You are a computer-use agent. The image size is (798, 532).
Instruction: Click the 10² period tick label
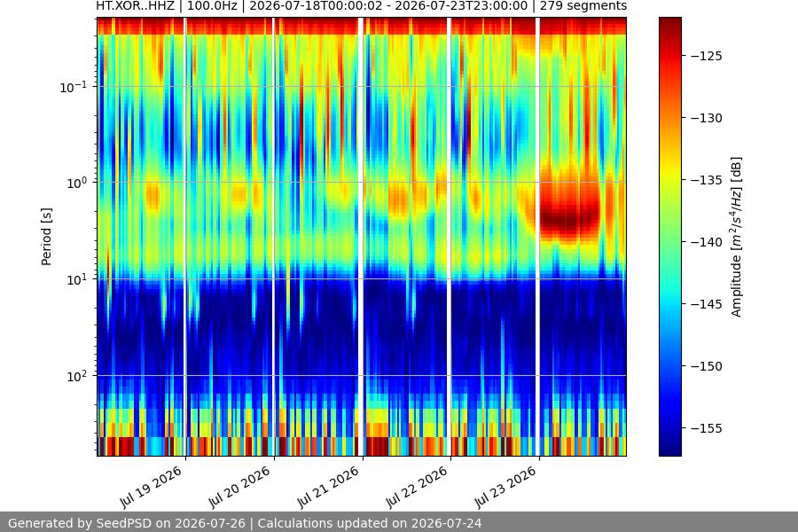point(76,376)
